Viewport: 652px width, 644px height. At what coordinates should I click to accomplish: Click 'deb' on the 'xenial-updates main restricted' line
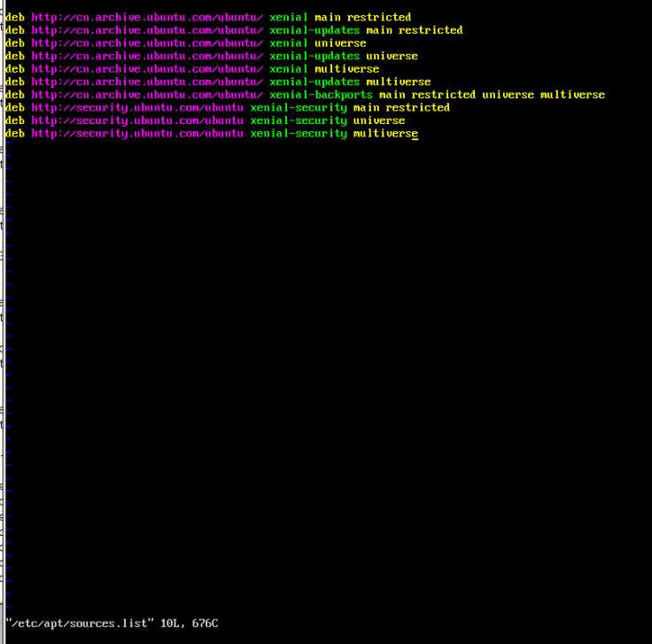click(15, 30)
